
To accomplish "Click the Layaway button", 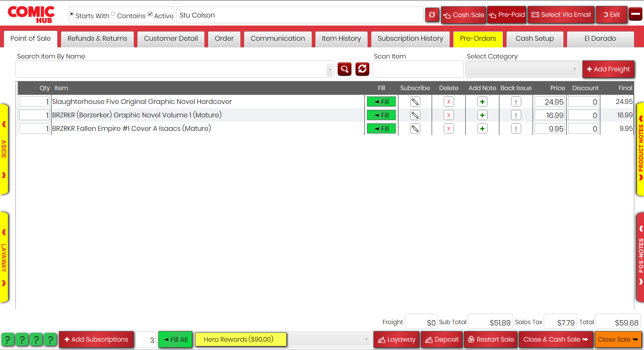I will tap(396, 340).
